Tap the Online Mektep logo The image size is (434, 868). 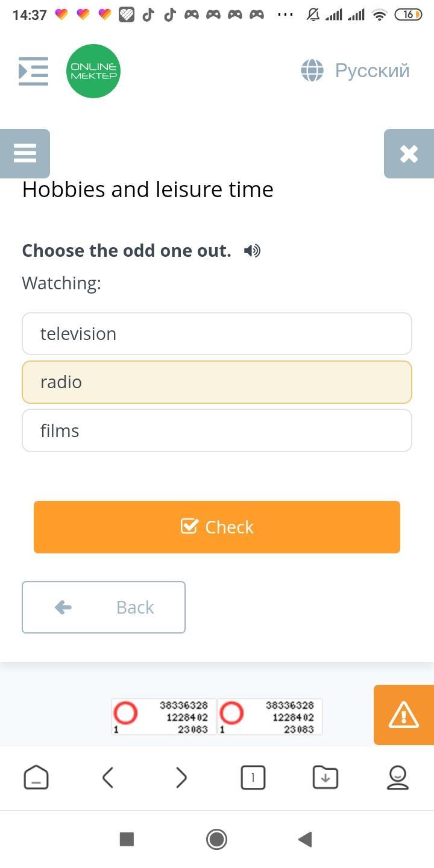pos(93,71)
